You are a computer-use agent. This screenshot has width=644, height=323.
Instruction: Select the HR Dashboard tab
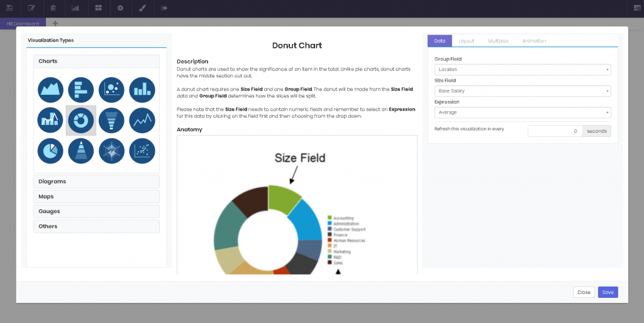tap(23, 24)
